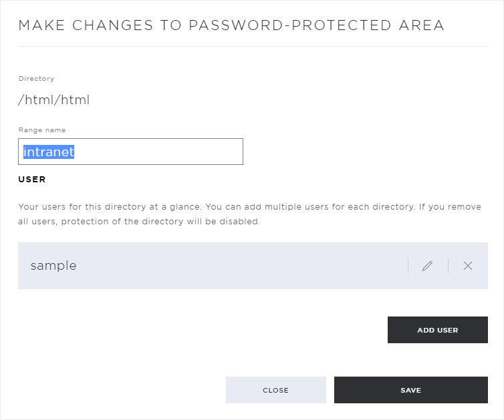Image resolution: width=504 pixels, height=420 pixels.
Task: Focus the Range name input field
Action: click(130, 152)
